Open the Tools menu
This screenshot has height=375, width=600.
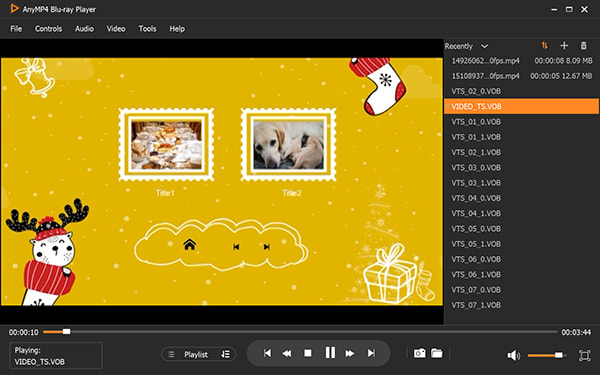(147, 29)
